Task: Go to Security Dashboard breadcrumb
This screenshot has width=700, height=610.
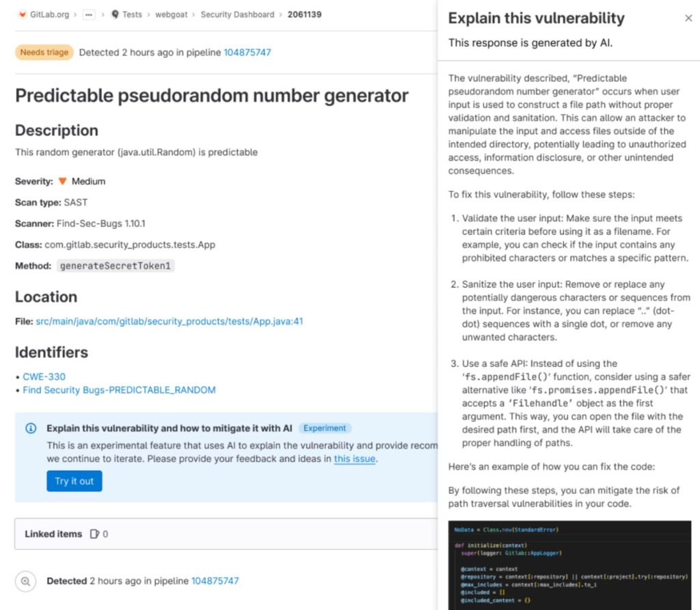Action: [x=237, y=14]
